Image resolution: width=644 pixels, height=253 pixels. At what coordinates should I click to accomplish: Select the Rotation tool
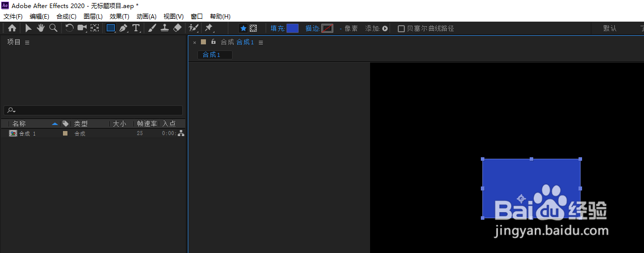(x=69, y=28)
